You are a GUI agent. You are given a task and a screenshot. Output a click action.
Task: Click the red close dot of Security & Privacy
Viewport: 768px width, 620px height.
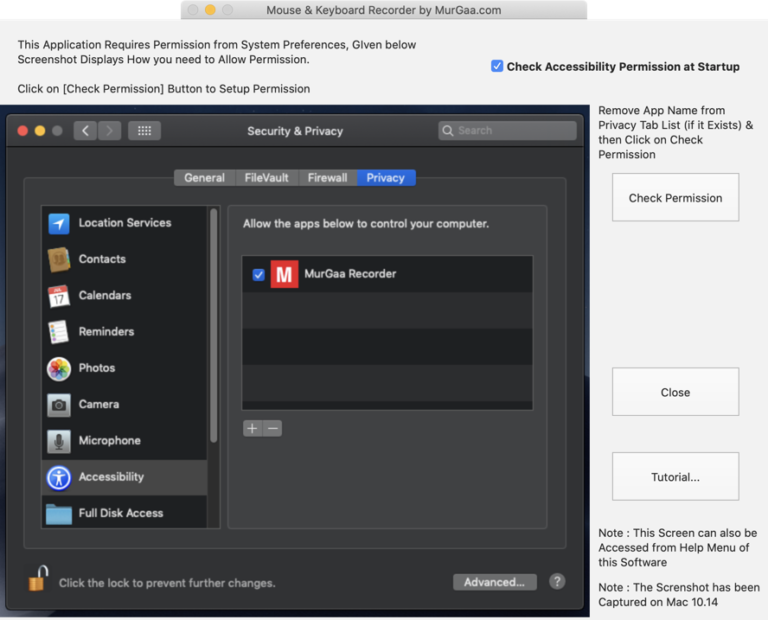point(23,131)
